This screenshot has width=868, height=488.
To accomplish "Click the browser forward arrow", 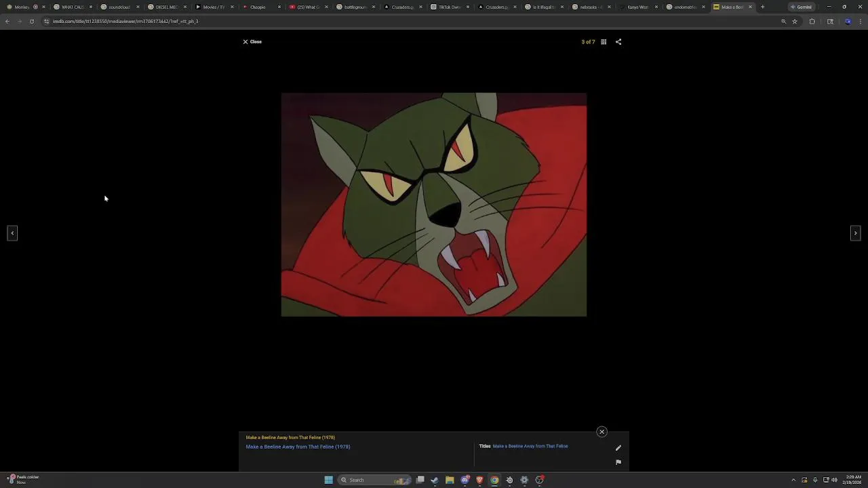I will point(19,21).
